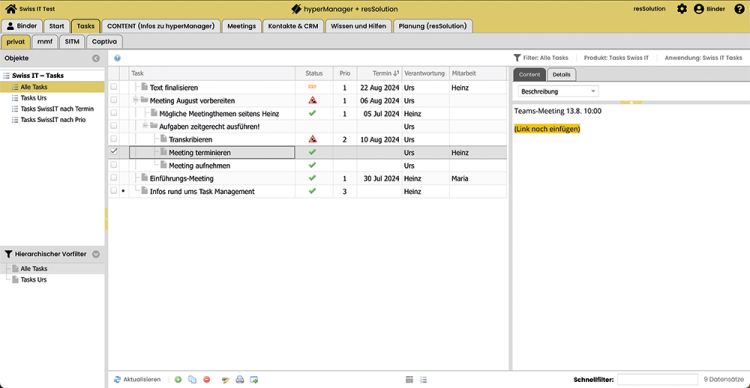Click the orange status icon of Text finalisieren
750x388 pixels.
click(x=312, y=87)
